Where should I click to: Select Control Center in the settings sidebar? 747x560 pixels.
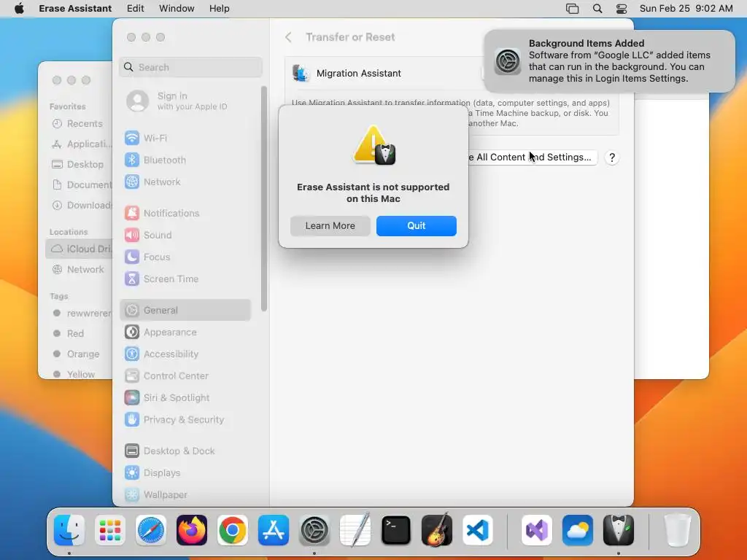coord(186,376)
